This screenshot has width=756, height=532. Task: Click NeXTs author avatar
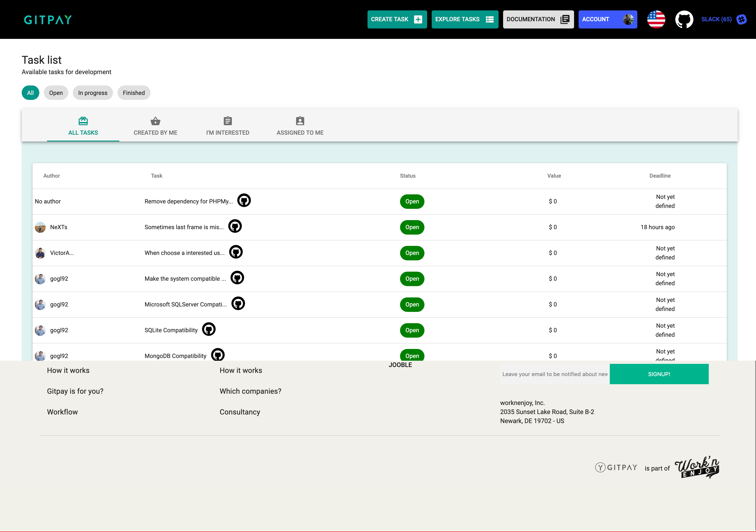(x=40, y=227)
